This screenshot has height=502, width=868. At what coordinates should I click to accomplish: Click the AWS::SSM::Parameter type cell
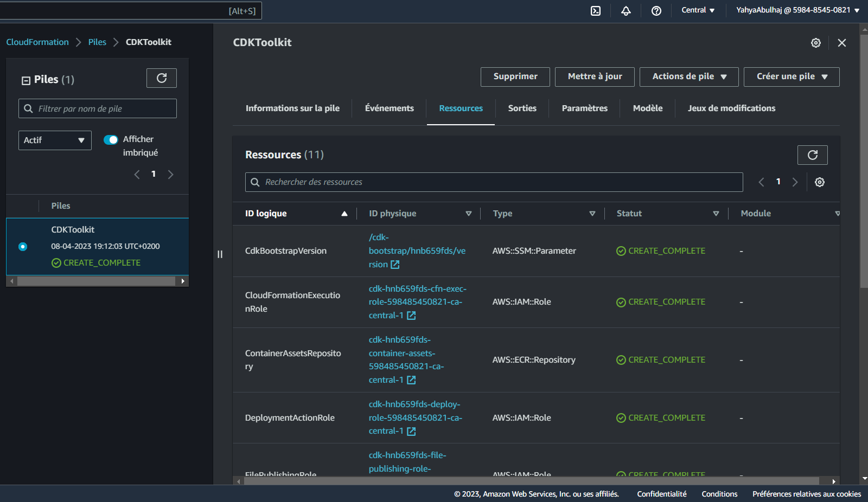click(x=534, y=251)
